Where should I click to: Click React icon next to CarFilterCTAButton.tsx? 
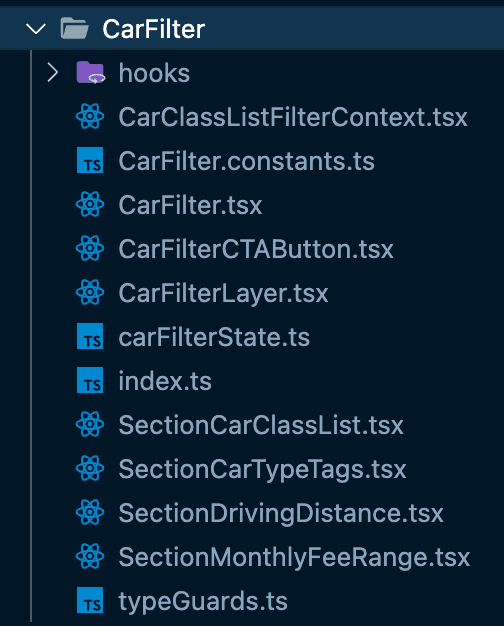coord(90,248)
